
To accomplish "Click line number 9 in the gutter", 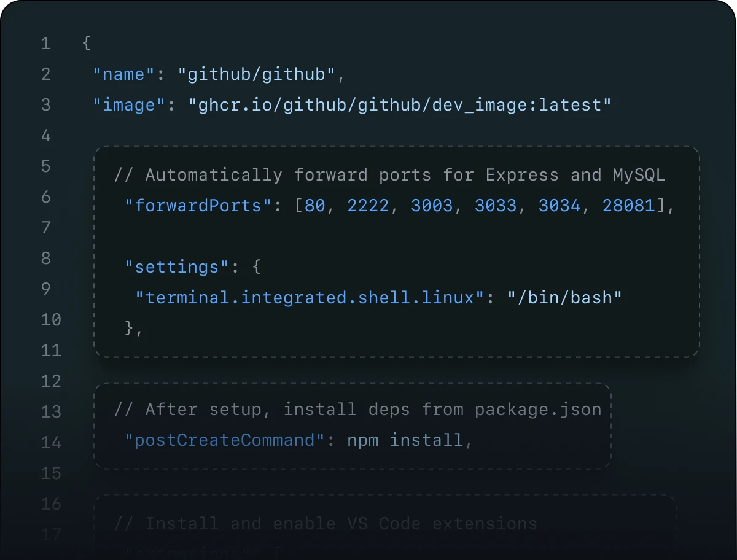I will click(45, 289).
